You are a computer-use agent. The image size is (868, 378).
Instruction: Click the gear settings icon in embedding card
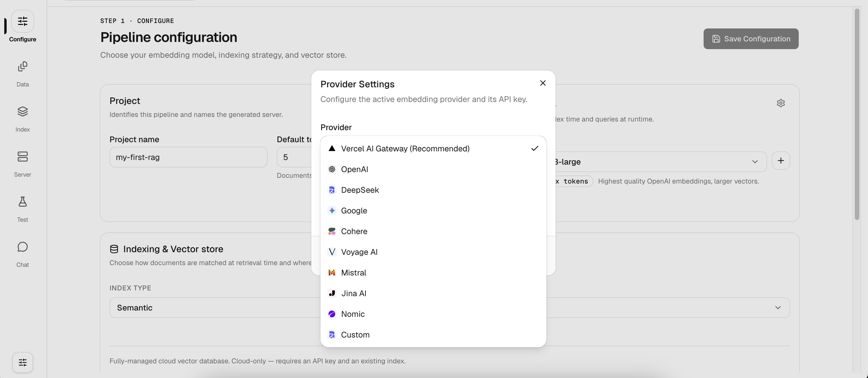click(x=781, y=103)
